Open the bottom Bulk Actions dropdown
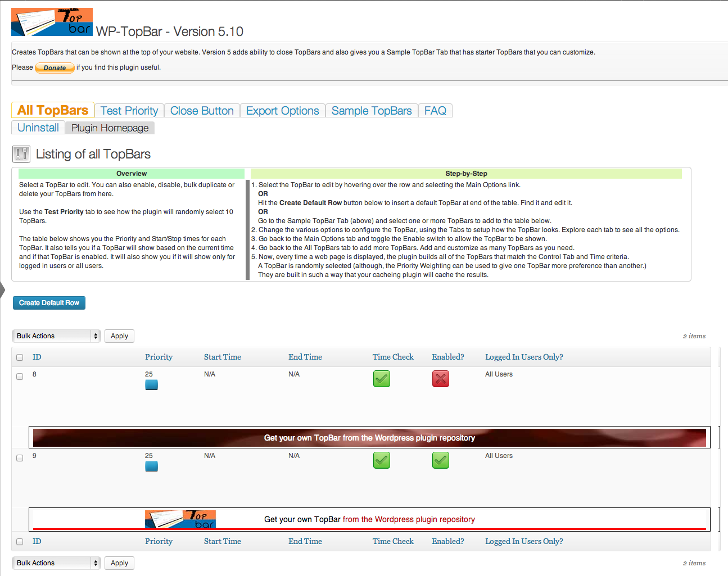 click(56, 563)
